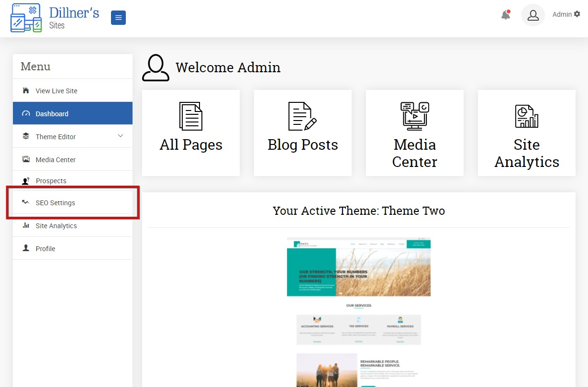Click the Welcome Admin heading

(228, 67)
